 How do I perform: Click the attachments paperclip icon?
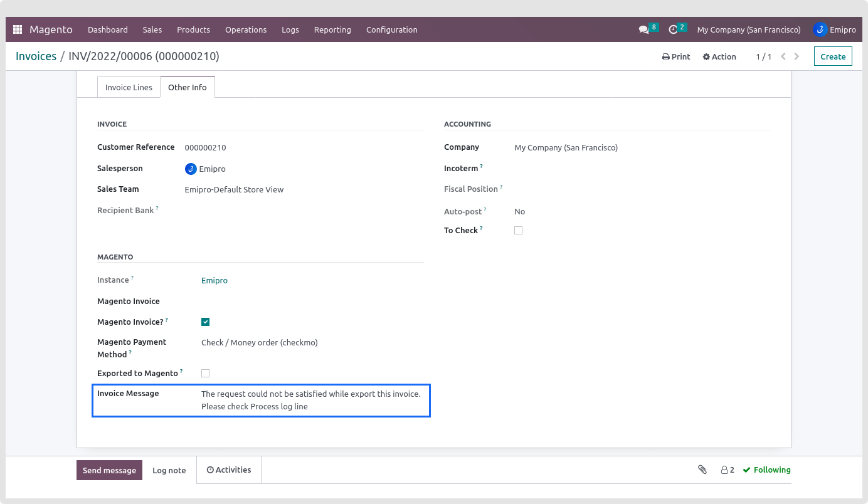coord(702,470)
